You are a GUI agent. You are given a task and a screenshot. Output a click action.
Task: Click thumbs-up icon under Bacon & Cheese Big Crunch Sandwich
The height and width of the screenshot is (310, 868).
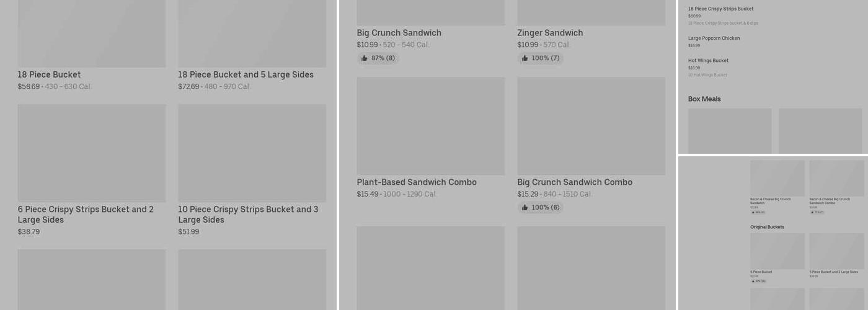pyautogui.click(x=753, y=212)
